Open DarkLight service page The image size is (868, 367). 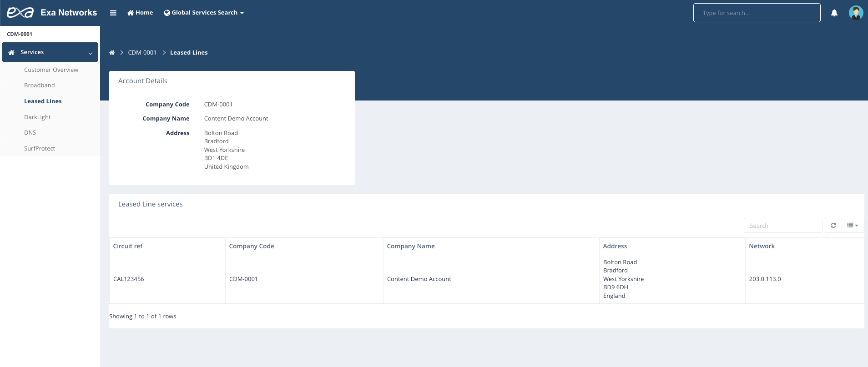coord(37,117)
